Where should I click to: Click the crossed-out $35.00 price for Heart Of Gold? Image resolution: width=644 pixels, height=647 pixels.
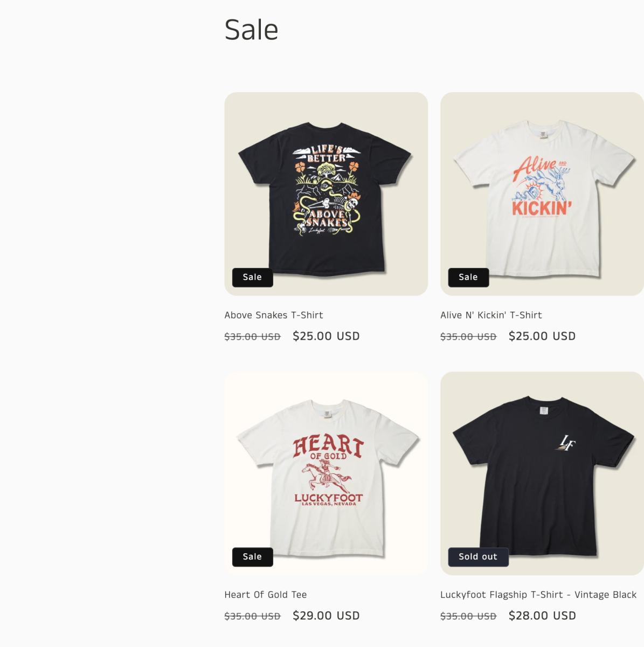pyautogui.click(x=252, y=616)
